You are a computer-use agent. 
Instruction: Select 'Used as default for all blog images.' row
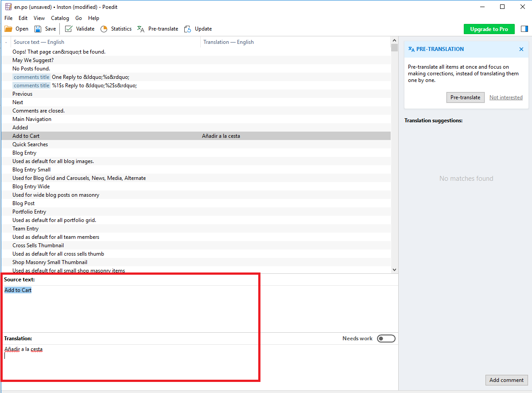click(x=196, y=161)
